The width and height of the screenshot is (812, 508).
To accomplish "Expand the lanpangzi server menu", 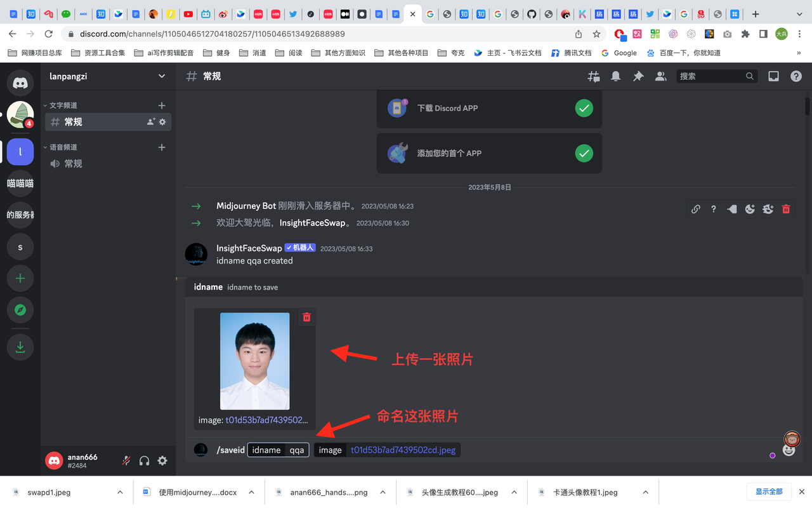I will (x=162, y=76).
